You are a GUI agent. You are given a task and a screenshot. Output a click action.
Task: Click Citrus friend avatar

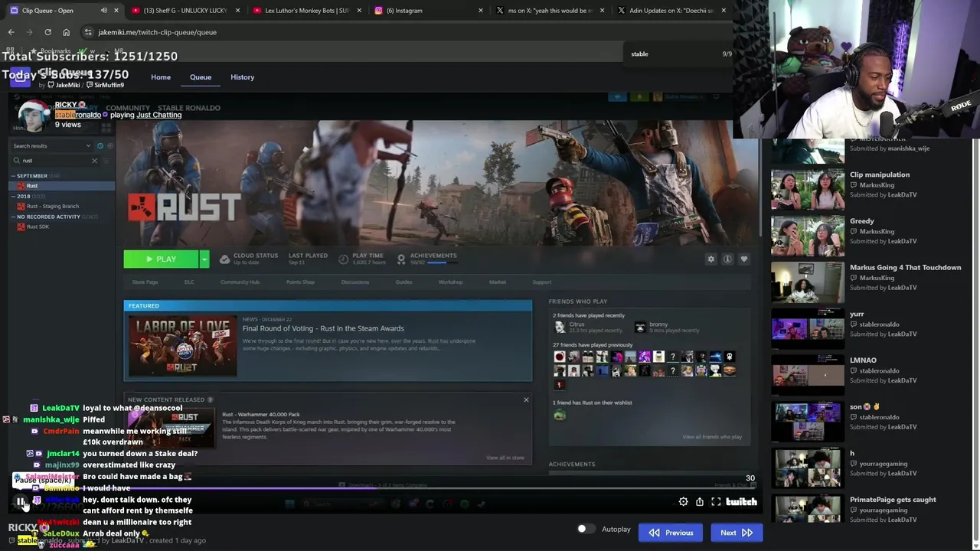(x=560, y=328)
